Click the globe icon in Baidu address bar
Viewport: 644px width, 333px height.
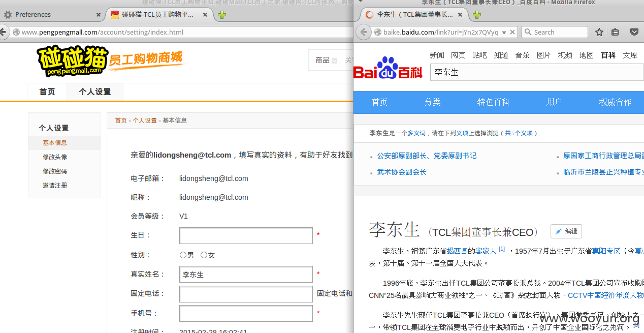(x=377, y=32)
